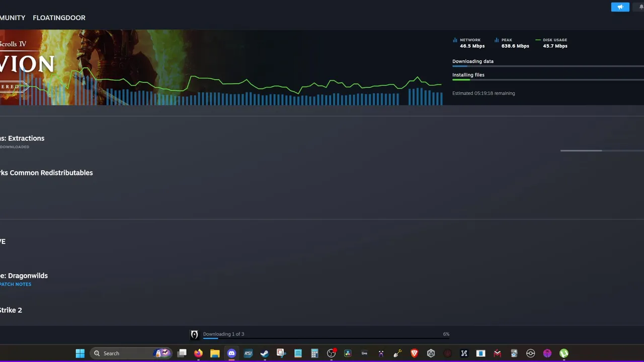Open the white X-logo app on taskbar
This screenshot has width=644, height=362.
464,353
